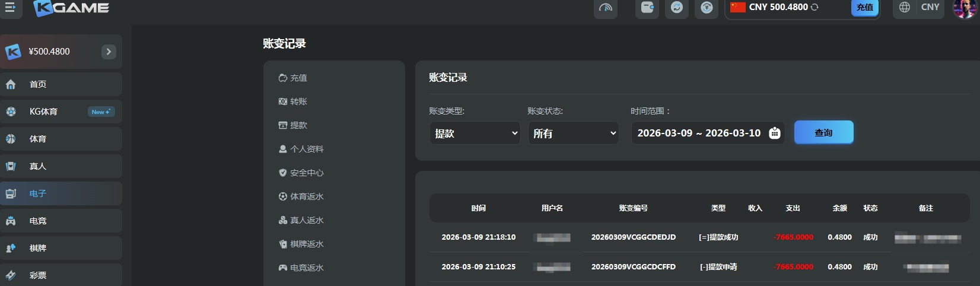Select record number 20260309VCGGCDCFFD
The height and width of the screenshot is (286, 980).
[634, 267]
